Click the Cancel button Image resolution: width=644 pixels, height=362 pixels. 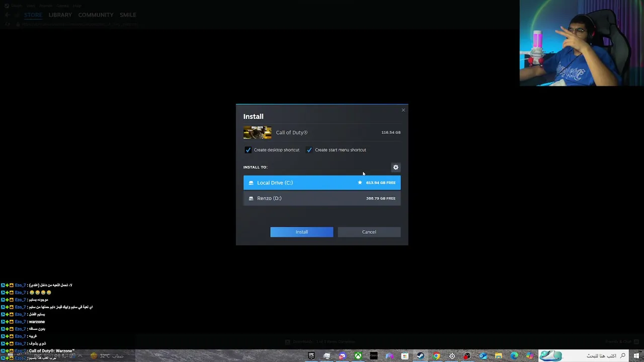coord(369,232)
